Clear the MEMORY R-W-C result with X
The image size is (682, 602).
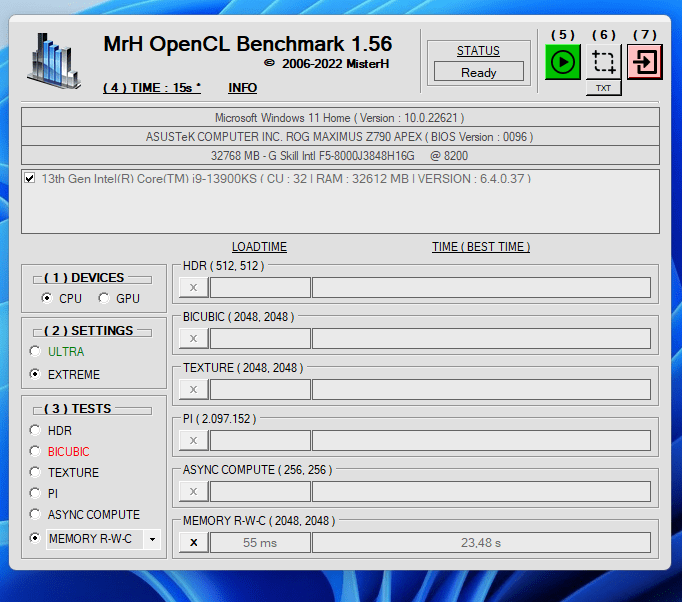tap(194, 542)
